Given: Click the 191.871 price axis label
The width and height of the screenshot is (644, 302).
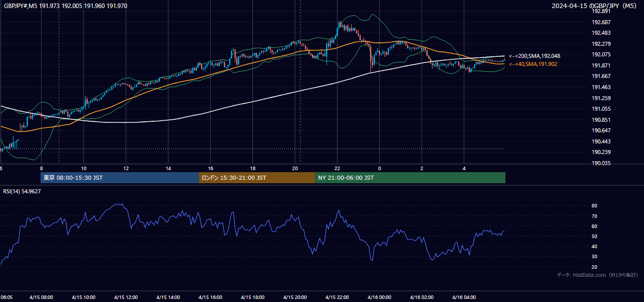Looking at the screenshot, I should [602, 65].
